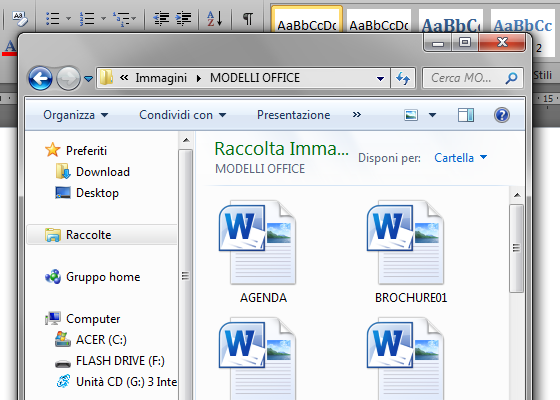560x400 pixels.
Task: Click Word's Decrease Indent icon
Action: [161, 18]
